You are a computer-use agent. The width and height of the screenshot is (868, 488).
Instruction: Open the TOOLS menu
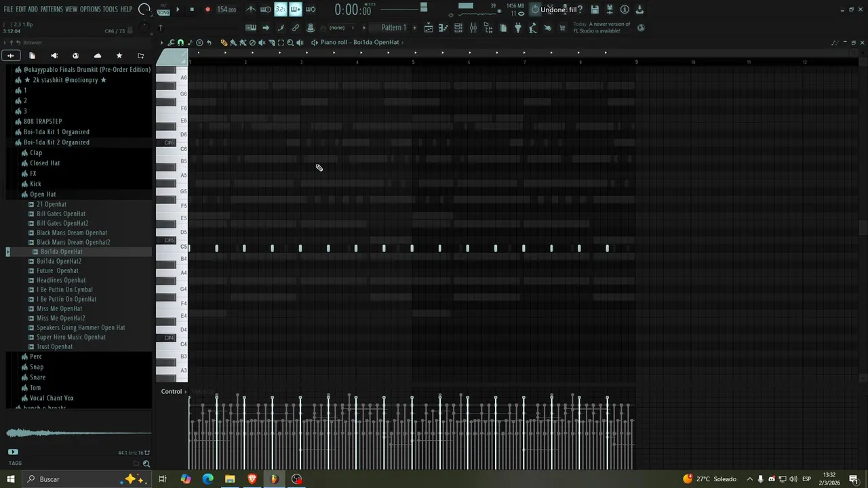pyautogui.click(x=110, y=9)
